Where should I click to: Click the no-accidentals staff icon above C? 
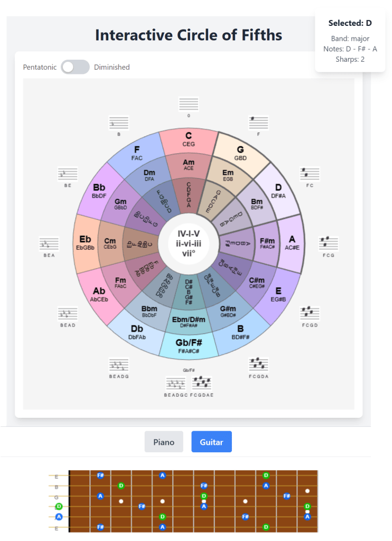(189, 104)
